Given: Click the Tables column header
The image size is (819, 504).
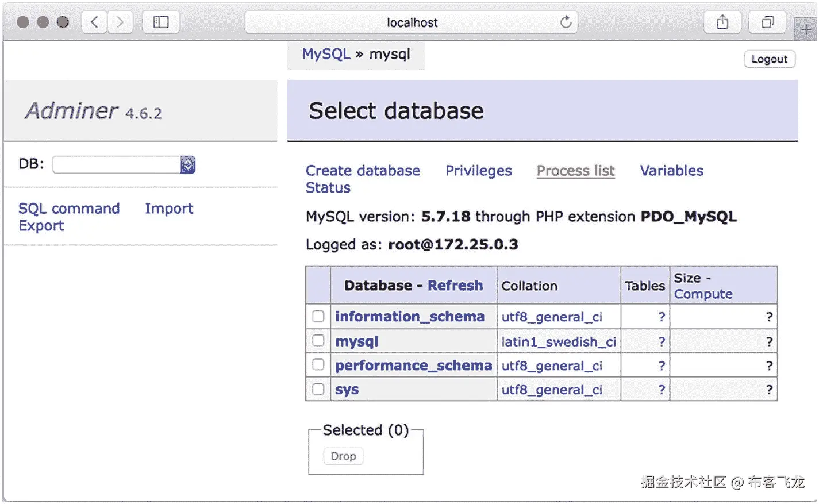Looking at the screenshot, I should pos(645,286).
